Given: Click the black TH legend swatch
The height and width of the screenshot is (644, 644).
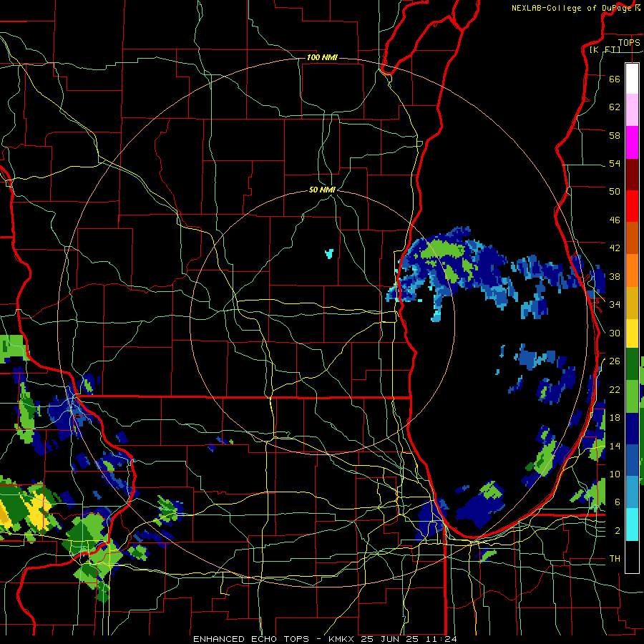Looking at the screenshot, I should pos(632,557).
